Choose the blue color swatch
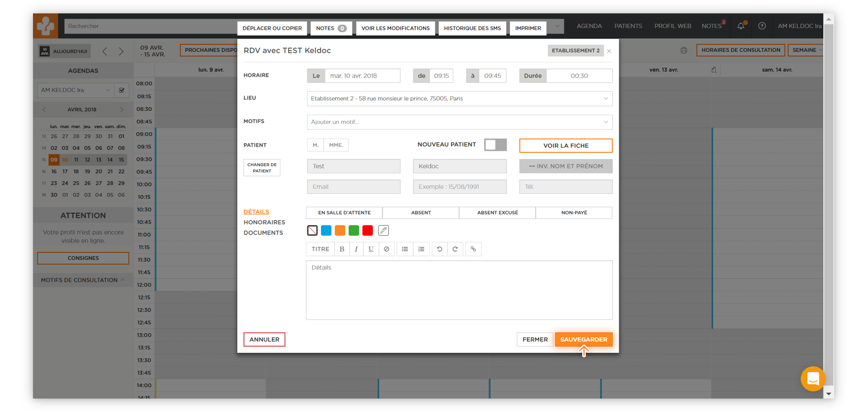The height and width of the screenshot is (414, 868). click(x=326, y=230)
